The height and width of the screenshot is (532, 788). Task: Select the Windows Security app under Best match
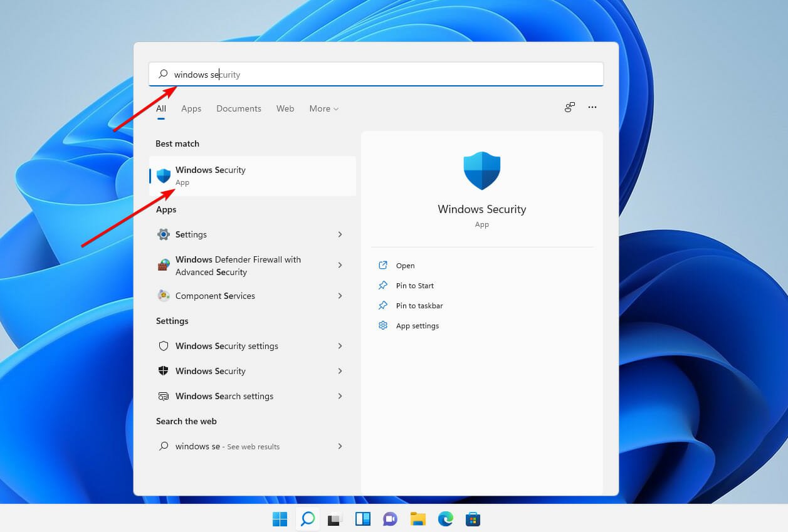(210, 175)
